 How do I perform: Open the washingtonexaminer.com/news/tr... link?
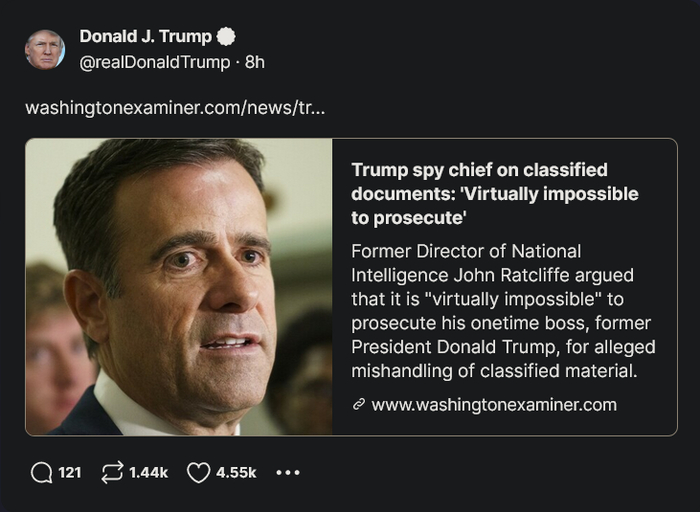click(x=174, y=107)
